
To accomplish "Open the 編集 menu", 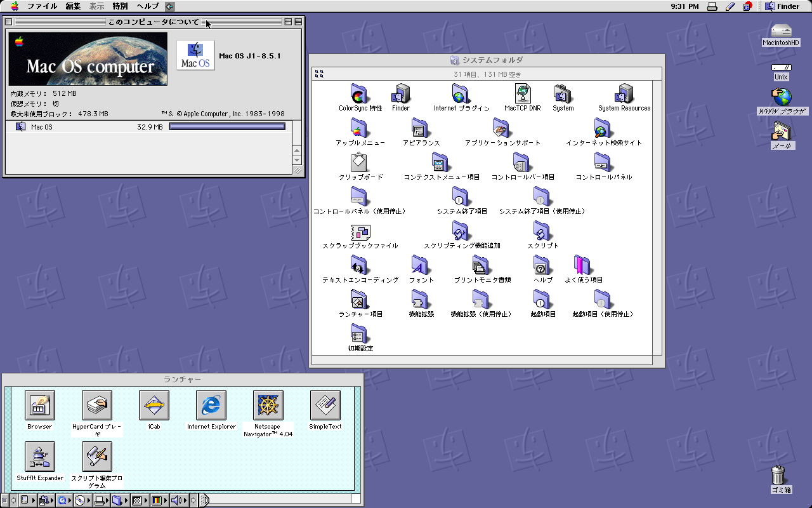I will tap(73, 6).
